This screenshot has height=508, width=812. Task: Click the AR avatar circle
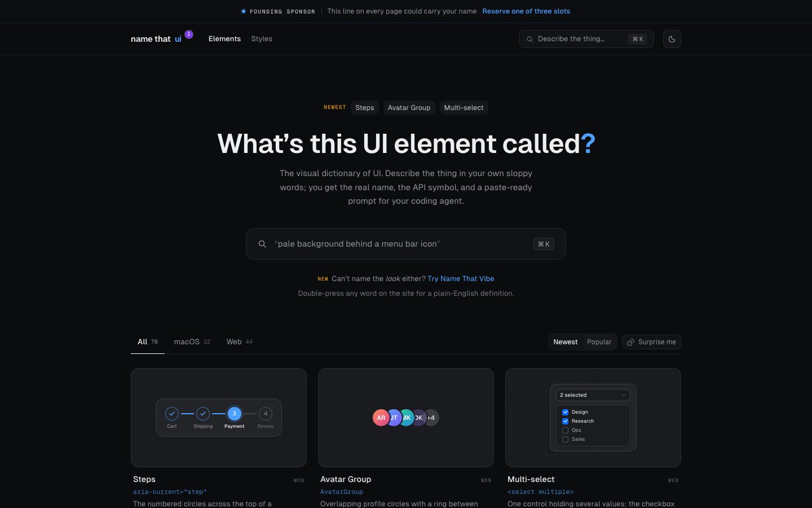click(381, 418)
